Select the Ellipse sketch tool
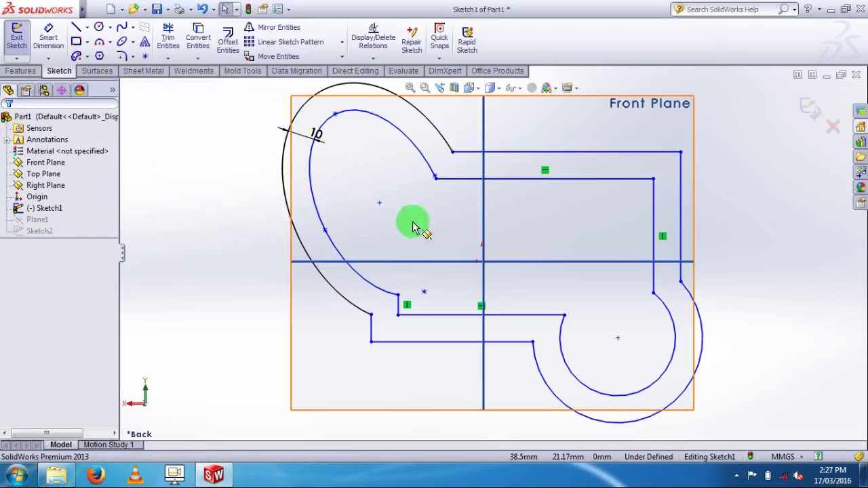 [122, 41]
